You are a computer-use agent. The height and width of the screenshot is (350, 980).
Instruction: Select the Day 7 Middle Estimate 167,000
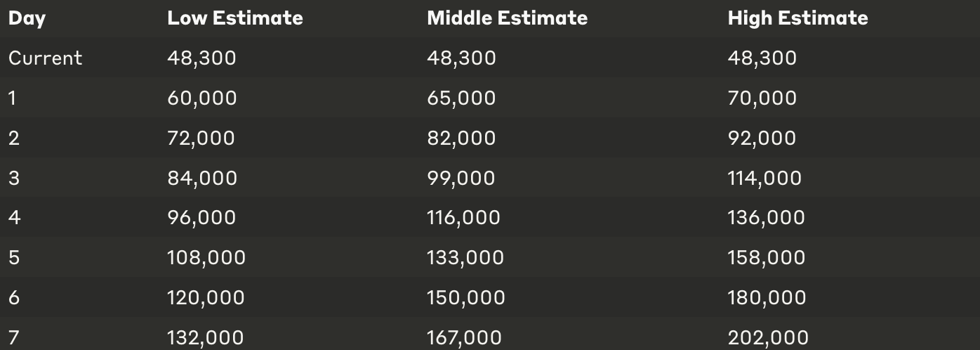[464, 338]
